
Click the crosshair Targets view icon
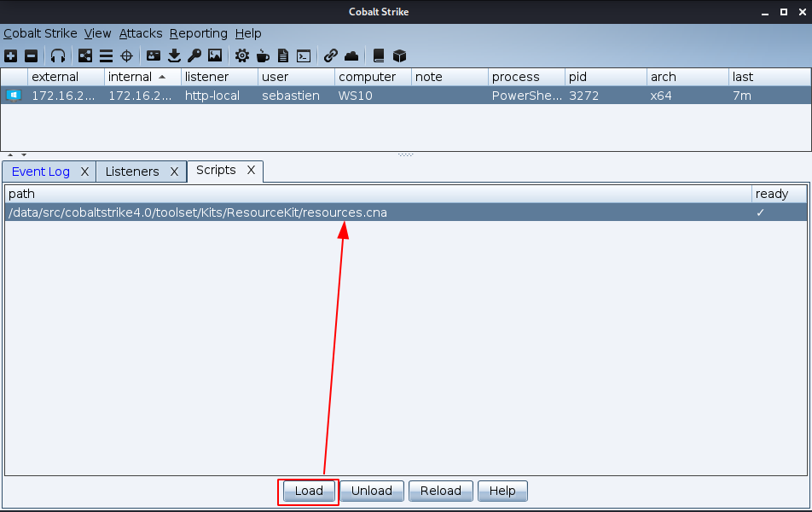(127, 56)
